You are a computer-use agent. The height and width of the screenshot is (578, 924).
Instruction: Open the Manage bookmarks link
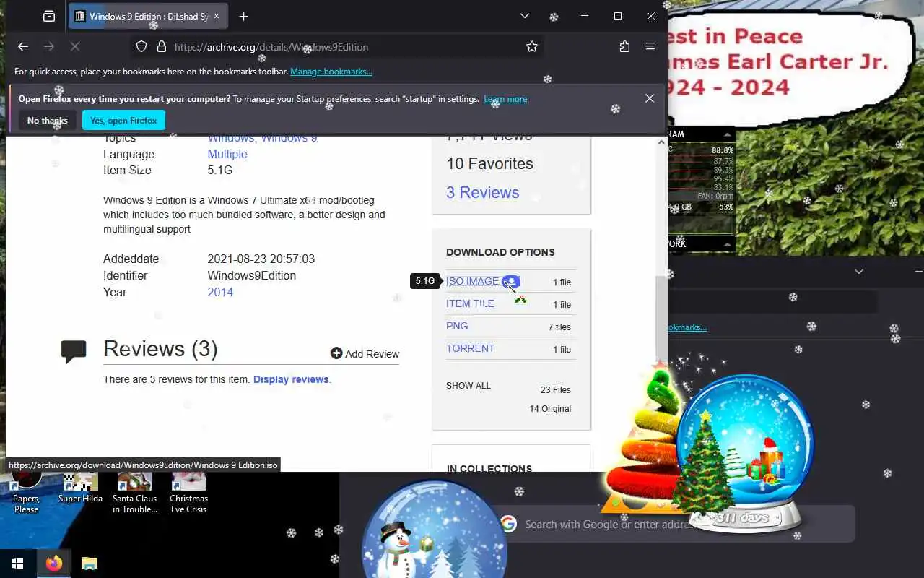(x=331, y=72)
